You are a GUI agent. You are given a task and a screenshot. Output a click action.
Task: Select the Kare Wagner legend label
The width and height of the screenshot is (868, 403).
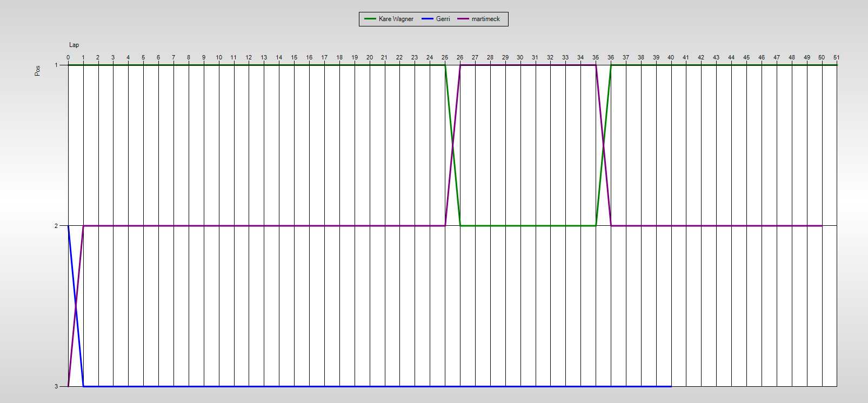(396, 19)
